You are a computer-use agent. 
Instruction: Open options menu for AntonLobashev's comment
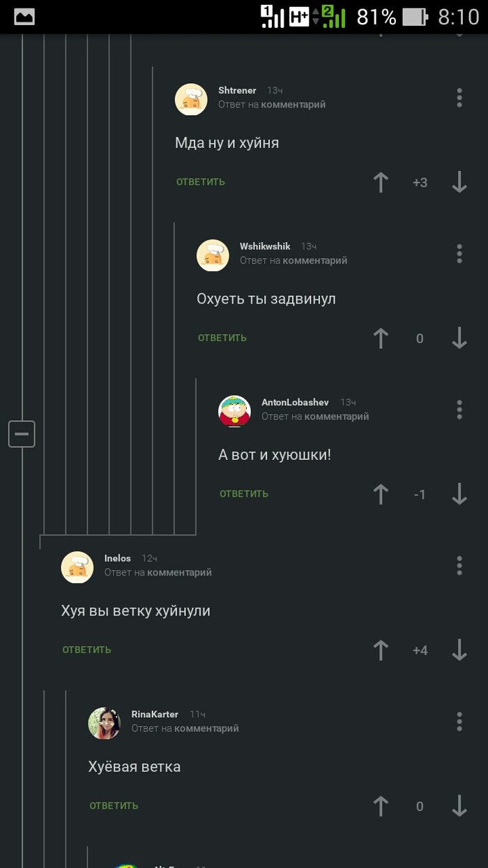click(459, 410)
